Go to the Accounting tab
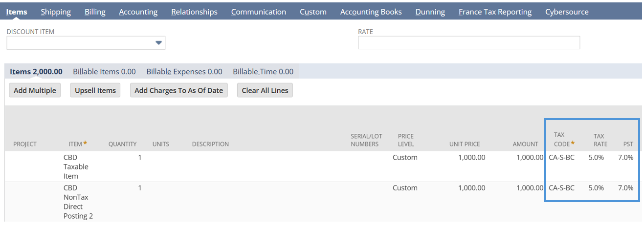Viewport: 644px width, 226px height. (x=138, y=12)
